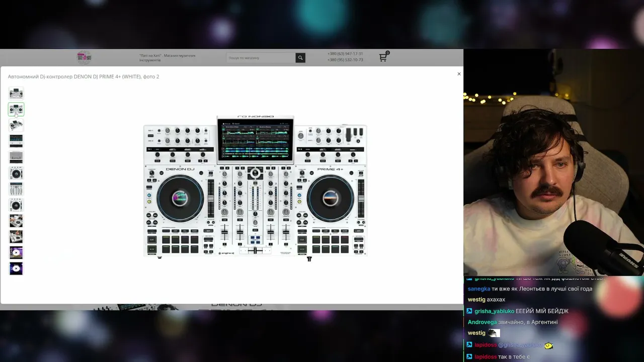
Task: Focus the store search field
Action: point(261,58)
